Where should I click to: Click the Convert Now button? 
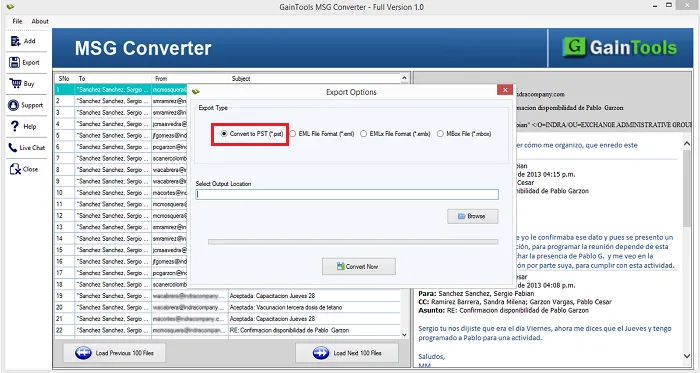pos(358,266)
